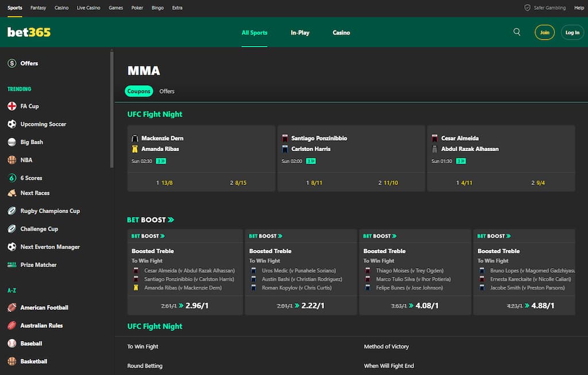Click the Challenge Cup rugby icon
This screenshot has height=375, width=588.
[12, 229]
